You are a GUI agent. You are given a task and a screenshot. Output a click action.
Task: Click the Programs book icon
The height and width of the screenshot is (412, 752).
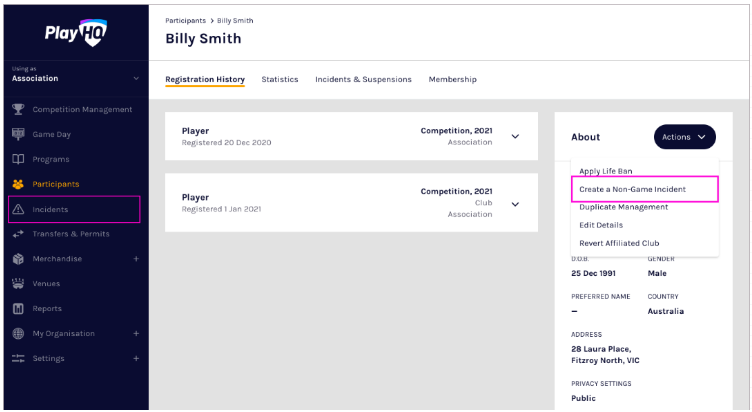click(x=18, y=159)
